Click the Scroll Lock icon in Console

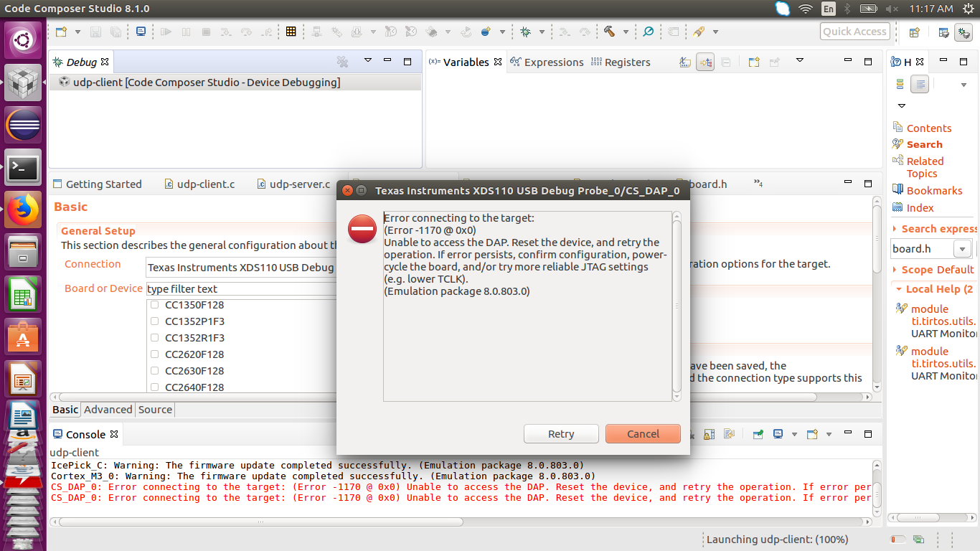709,434
